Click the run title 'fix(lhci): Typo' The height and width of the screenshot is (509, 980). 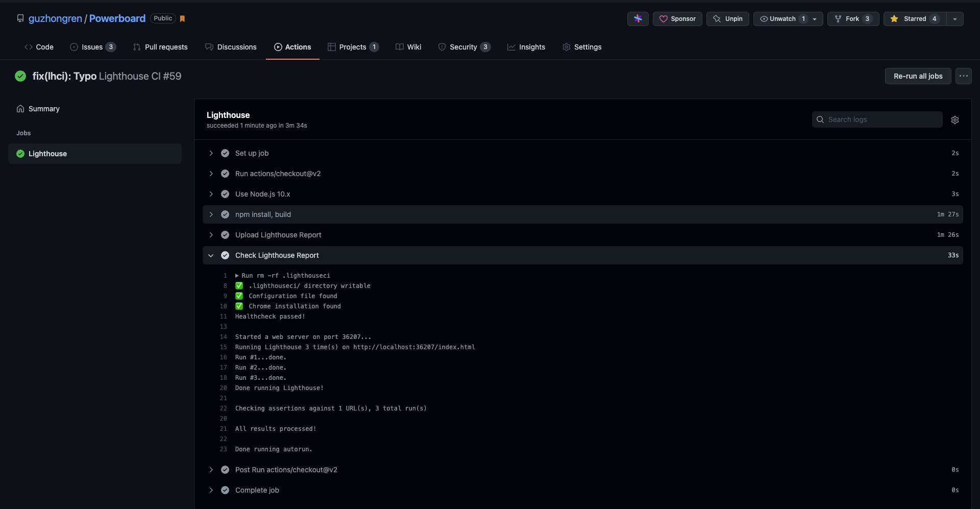pos(64,76)
